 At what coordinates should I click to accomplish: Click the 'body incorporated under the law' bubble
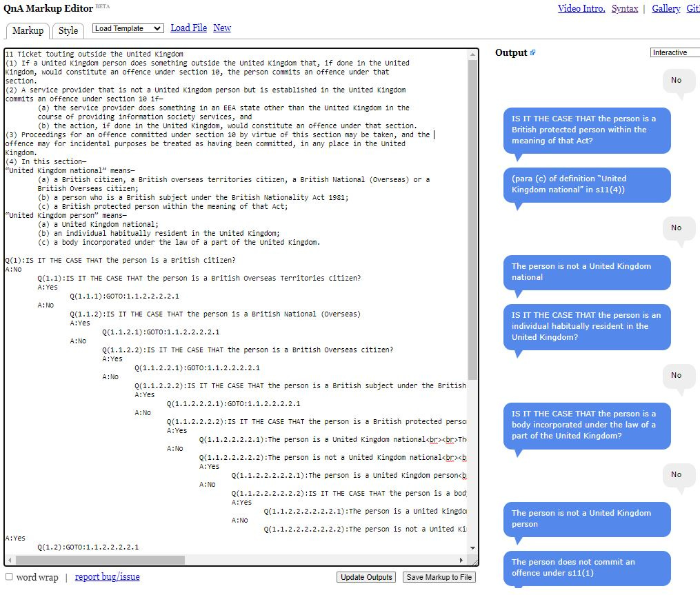587,425
